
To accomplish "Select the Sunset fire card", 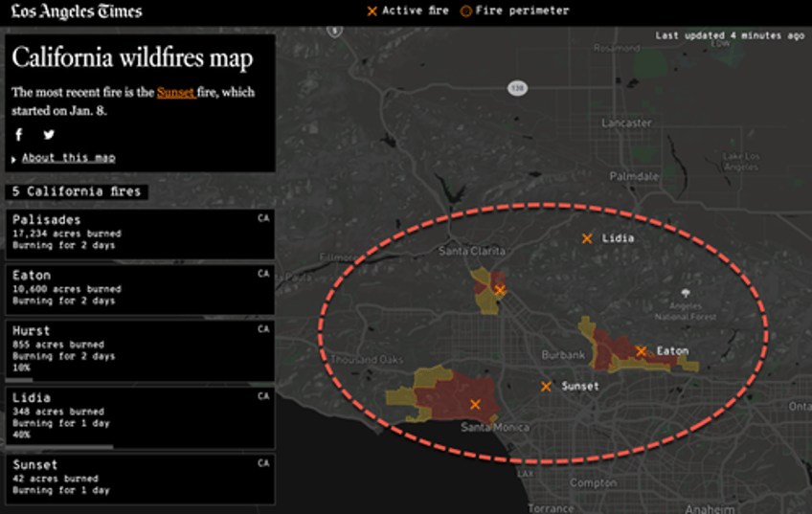I will (140, 479).
